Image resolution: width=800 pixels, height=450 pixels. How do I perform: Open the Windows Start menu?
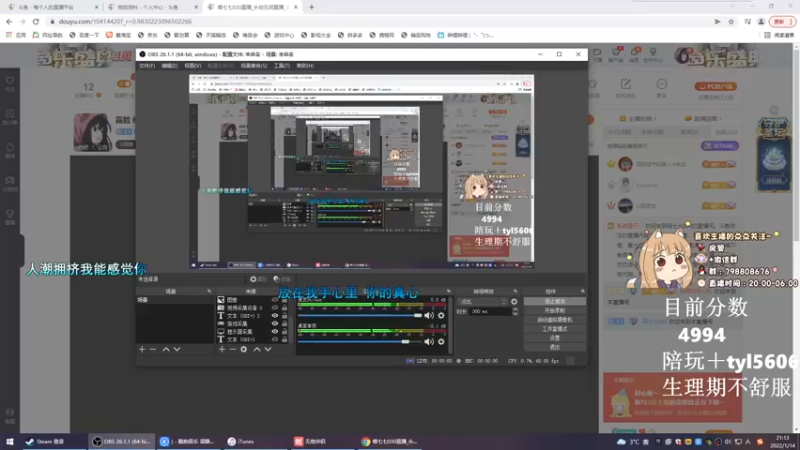tap(10, 441)
